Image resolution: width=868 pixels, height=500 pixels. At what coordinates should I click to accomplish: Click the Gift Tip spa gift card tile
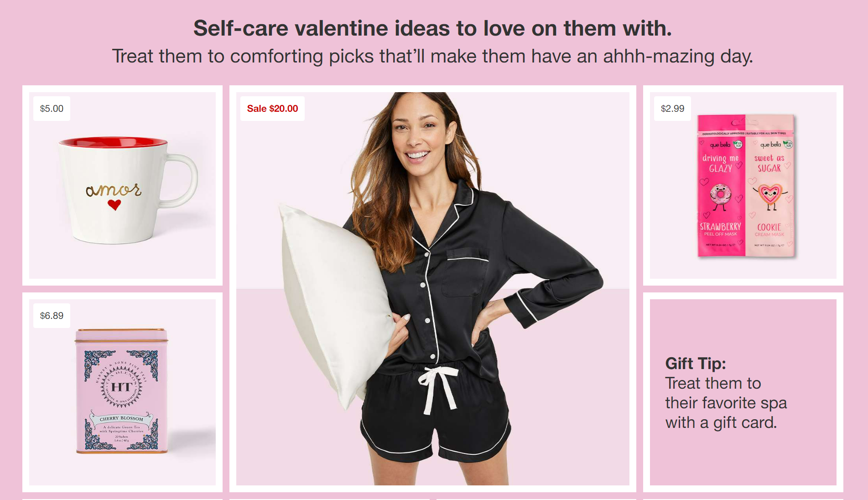tap(743, 392)
